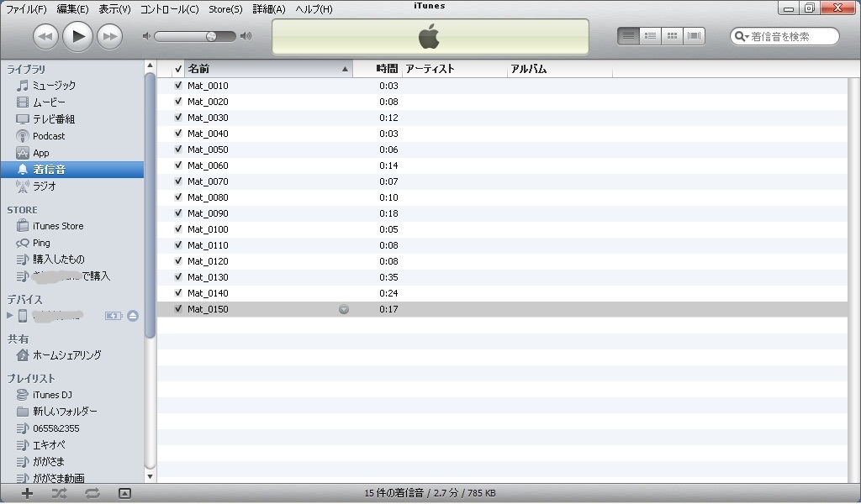Sort by アルバム column header
861x504 pixels.
tap(559, 69)
